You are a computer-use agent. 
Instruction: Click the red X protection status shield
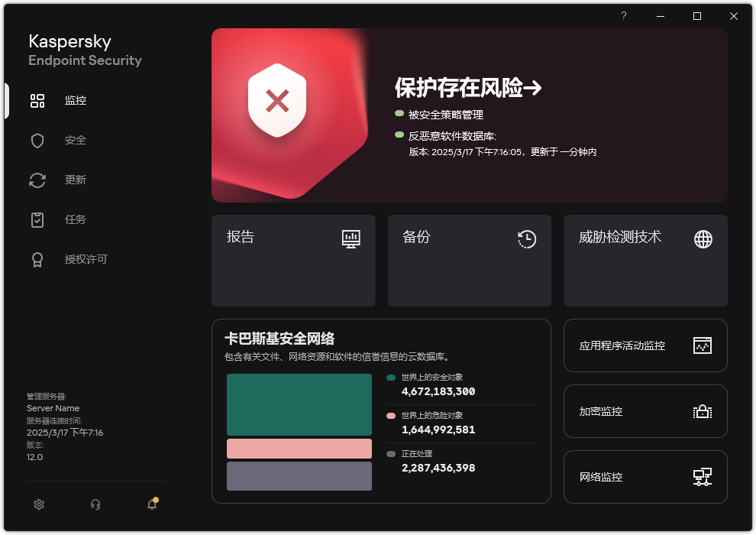[x=277, y=99]
